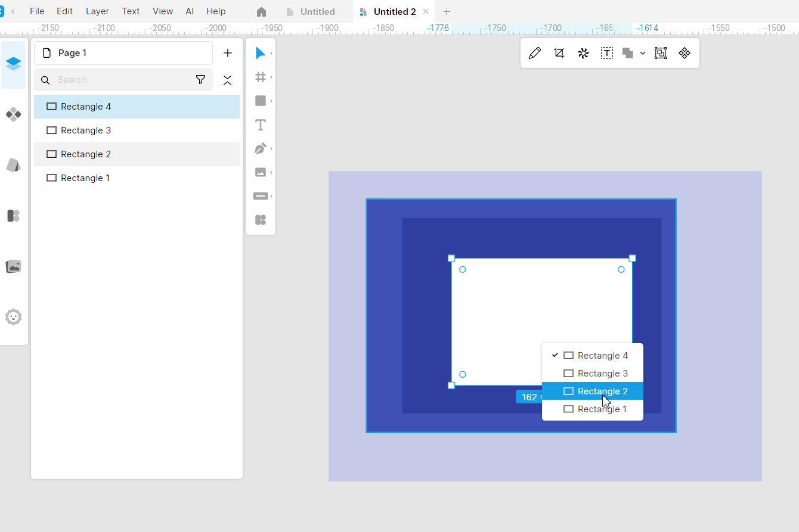Open a new tab with plus
Image resolution: width=799 pixels, height=532 pixels.
(x=447, y=11)
